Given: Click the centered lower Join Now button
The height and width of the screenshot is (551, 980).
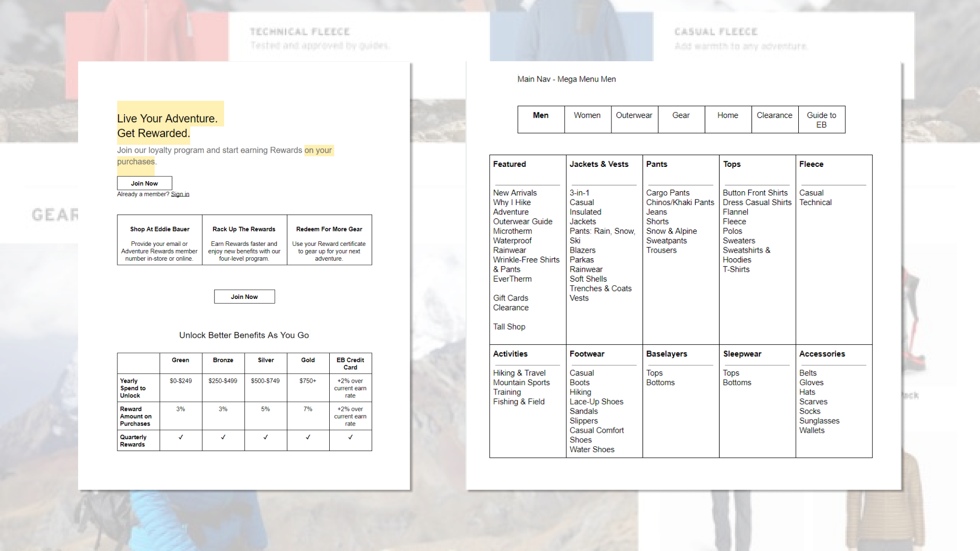Looking at the screenshot, I should pyautogui.click(x=244, y=296).
